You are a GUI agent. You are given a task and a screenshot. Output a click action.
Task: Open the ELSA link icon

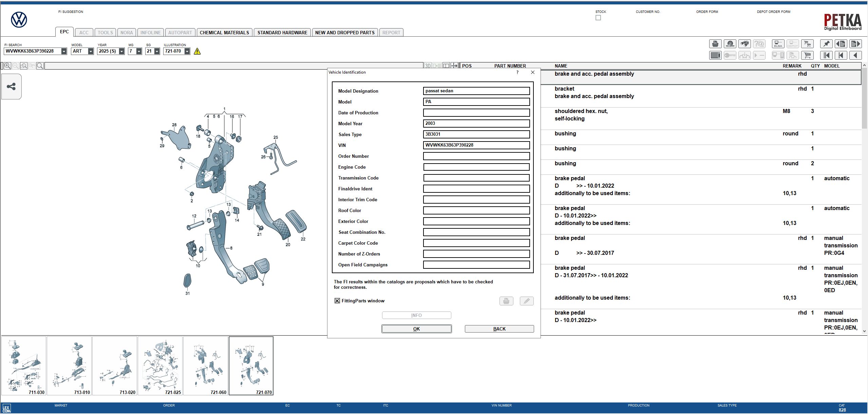click(x=778, y=44)
